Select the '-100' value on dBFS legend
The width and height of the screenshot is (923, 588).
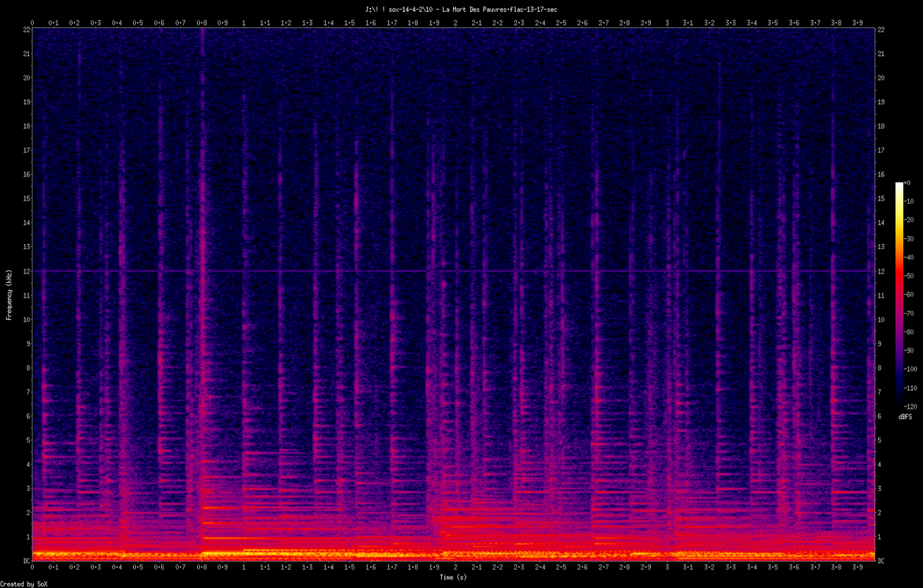click(911, 368)
